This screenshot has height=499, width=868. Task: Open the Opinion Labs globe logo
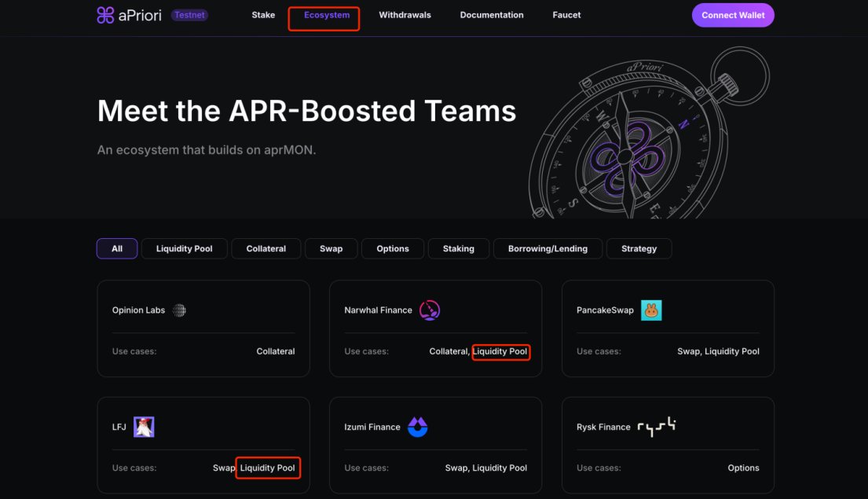tap(179, 310)
